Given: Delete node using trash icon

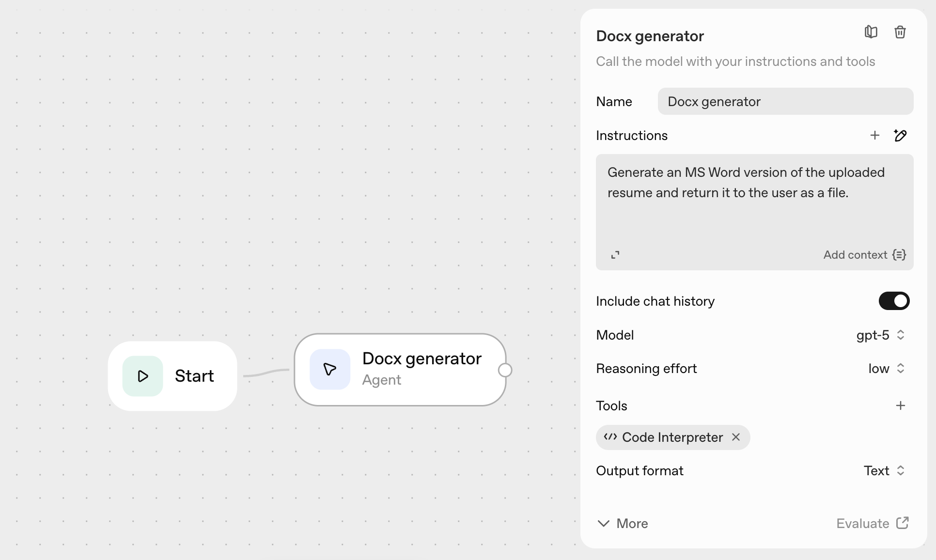Looking at the screenshot, I should click(900, 32).
